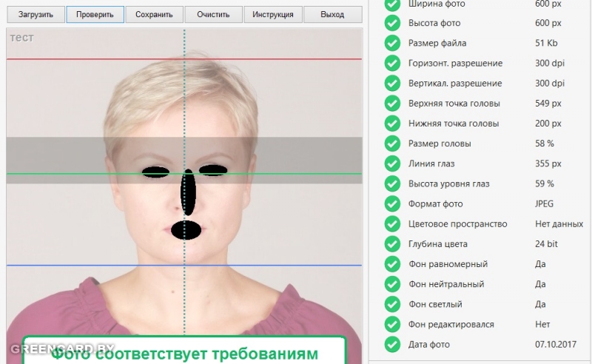
Task: Click the Загрузить button
Action: pyautogui.click(x=36, y=14)
